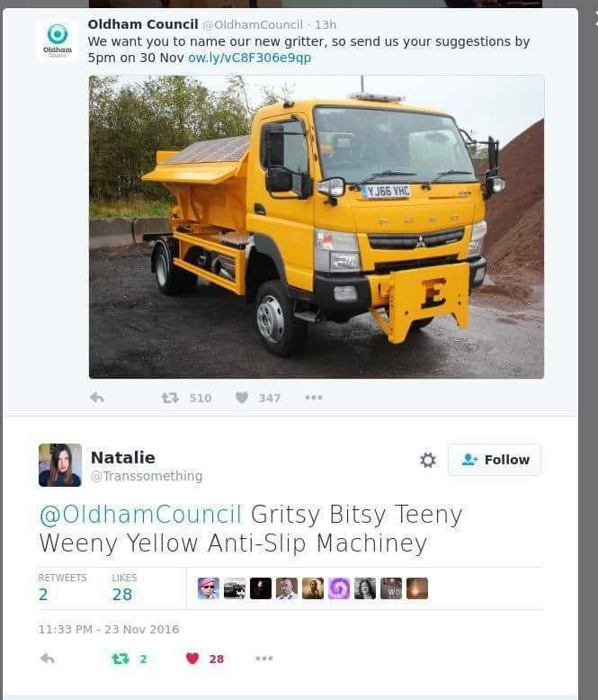Image resolution: width=598 pixels, height=700 pixels.
Task: View the yellow gritter truck photo
Action: pos(317,227)
